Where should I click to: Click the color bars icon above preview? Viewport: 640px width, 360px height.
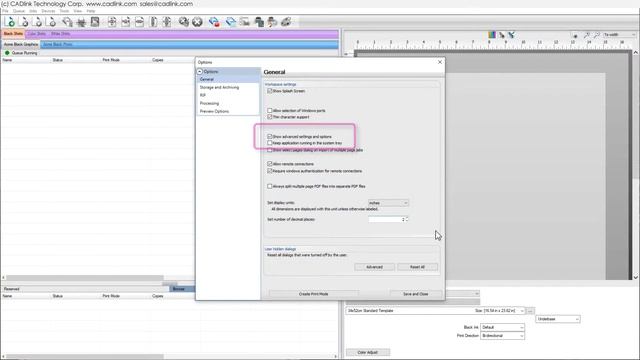pyautogui.click(x=492, y=35)
